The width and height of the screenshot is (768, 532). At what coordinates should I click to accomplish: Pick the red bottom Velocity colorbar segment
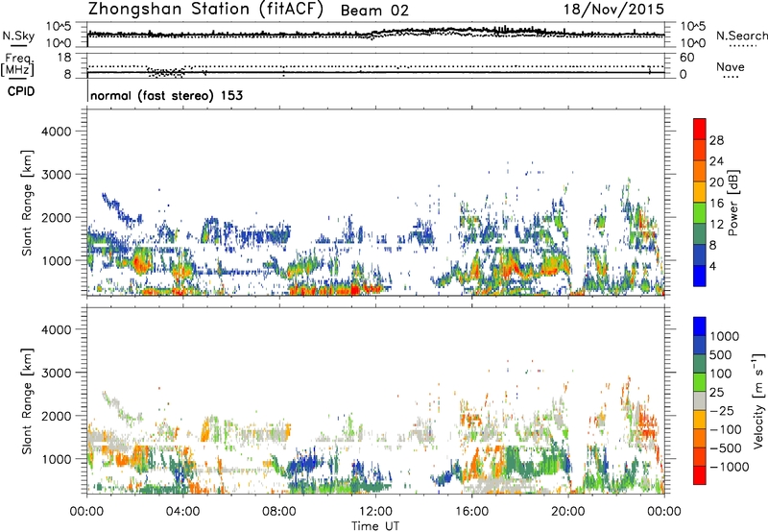click(x=700, y=475)
